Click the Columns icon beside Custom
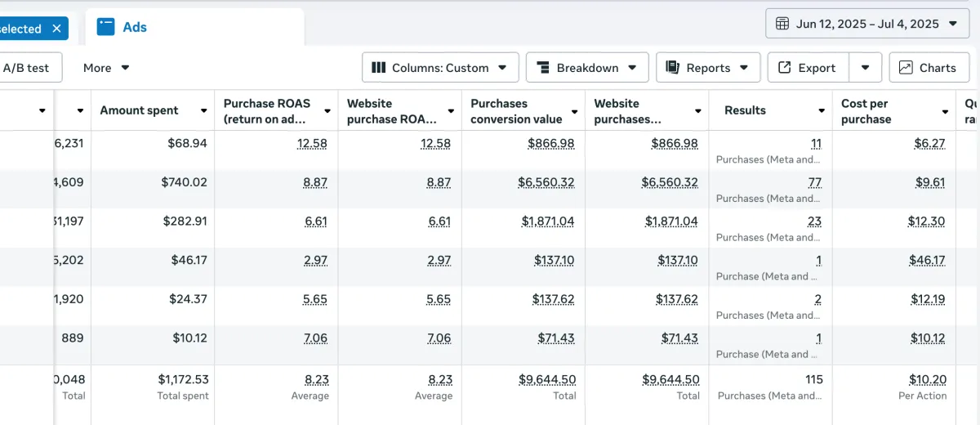 tap(379, 68)
